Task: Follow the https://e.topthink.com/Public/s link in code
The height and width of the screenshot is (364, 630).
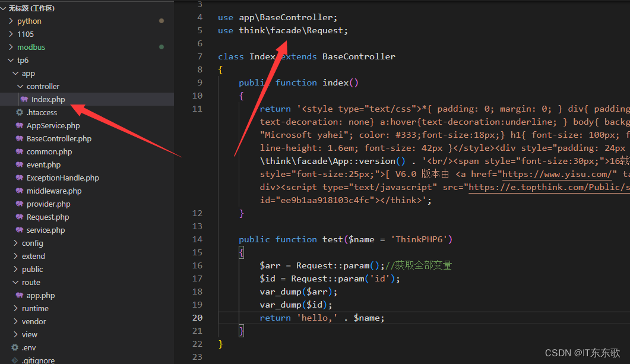Action: coord(549,187)
